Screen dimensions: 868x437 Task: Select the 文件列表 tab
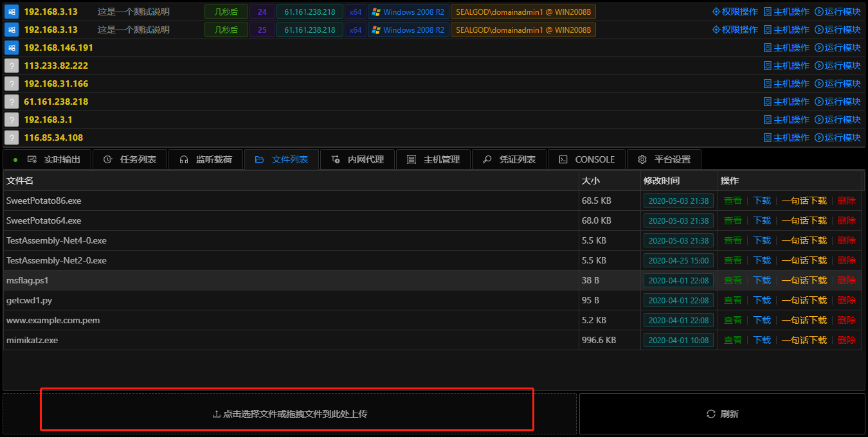point(281,159)
